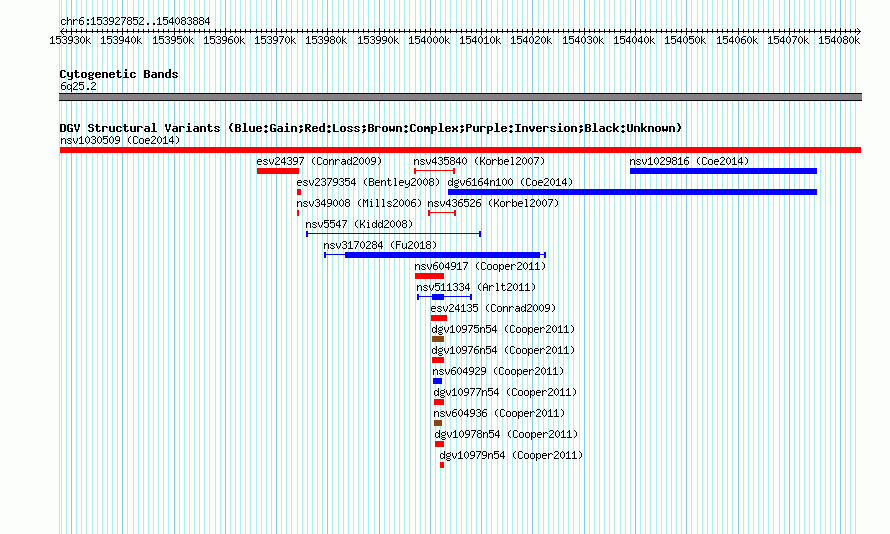Open the esv2379354 (Bentley2008) label
890x534 pixels.
368,182
